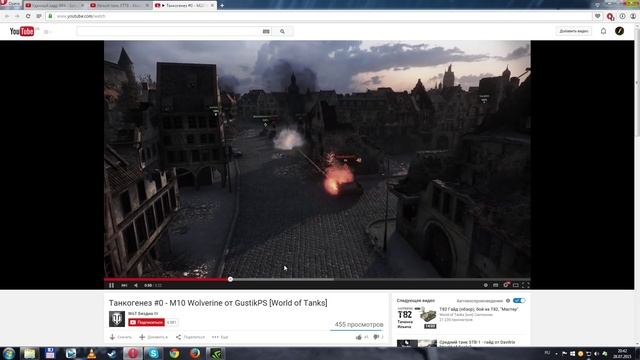Open the Opera menu button
This screenshot has height=360, width=640.
pos(10,4)
